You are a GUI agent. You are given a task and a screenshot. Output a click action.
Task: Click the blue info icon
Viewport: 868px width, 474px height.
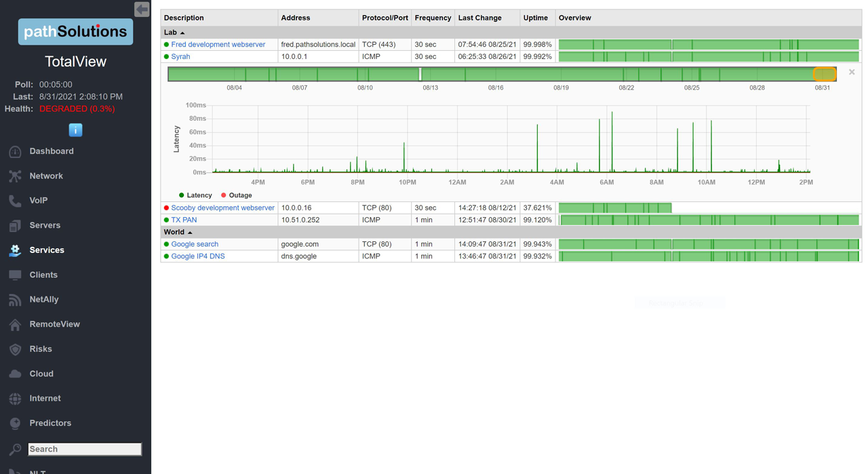pos(75,130)
